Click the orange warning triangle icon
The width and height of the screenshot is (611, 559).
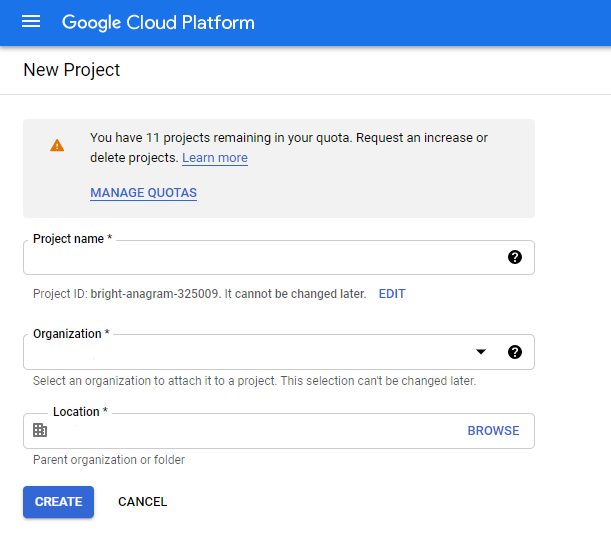(x=57, y=145)
